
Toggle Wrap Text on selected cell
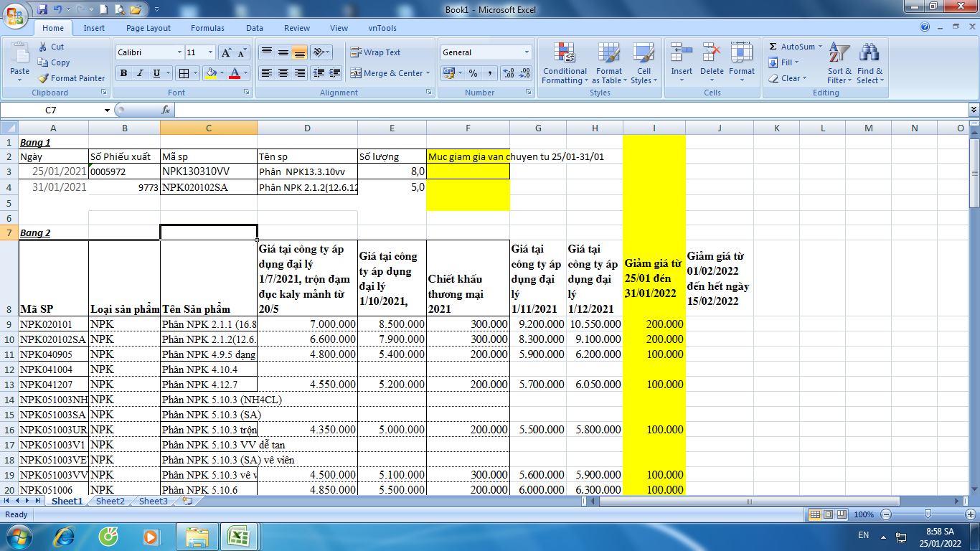pyautogui.click(x=375, y=52)
